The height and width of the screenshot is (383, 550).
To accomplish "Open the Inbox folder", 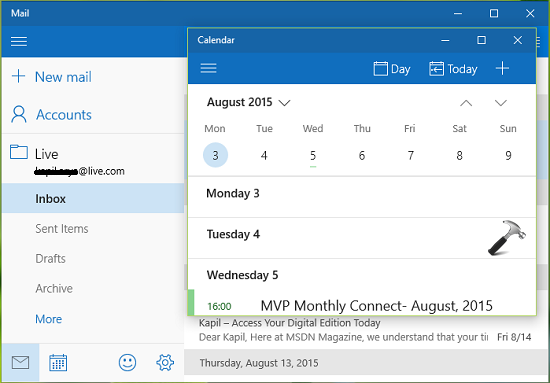I will (93, 199).
